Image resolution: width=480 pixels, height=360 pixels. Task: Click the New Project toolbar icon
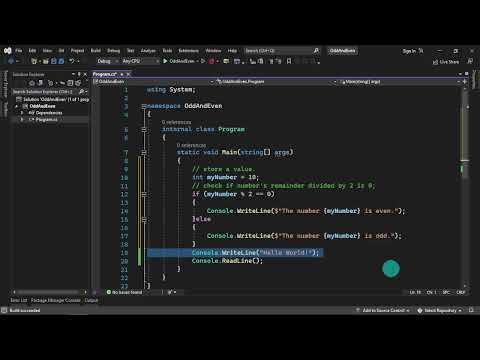coord(34,61)
